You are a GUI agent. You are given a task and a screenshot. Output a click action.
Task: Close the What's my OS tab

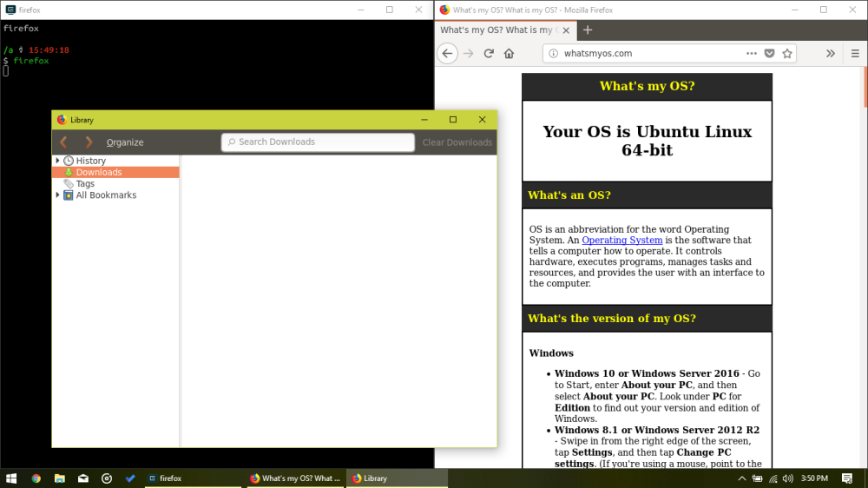pos(566,30)
